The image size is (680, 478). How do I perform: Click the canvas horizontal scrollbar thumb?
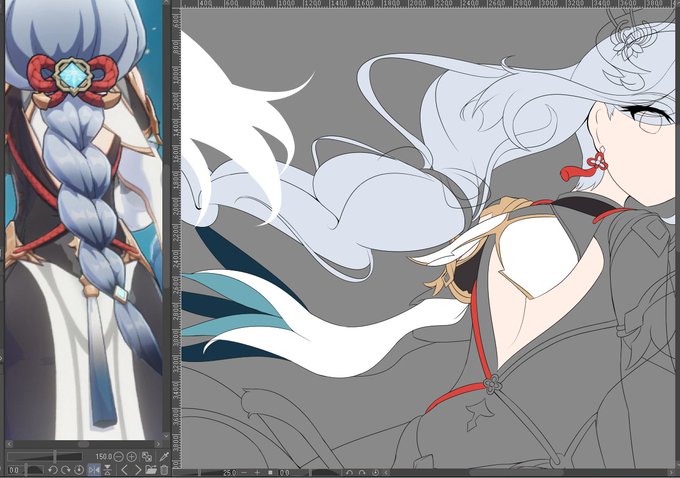point(516,472)
